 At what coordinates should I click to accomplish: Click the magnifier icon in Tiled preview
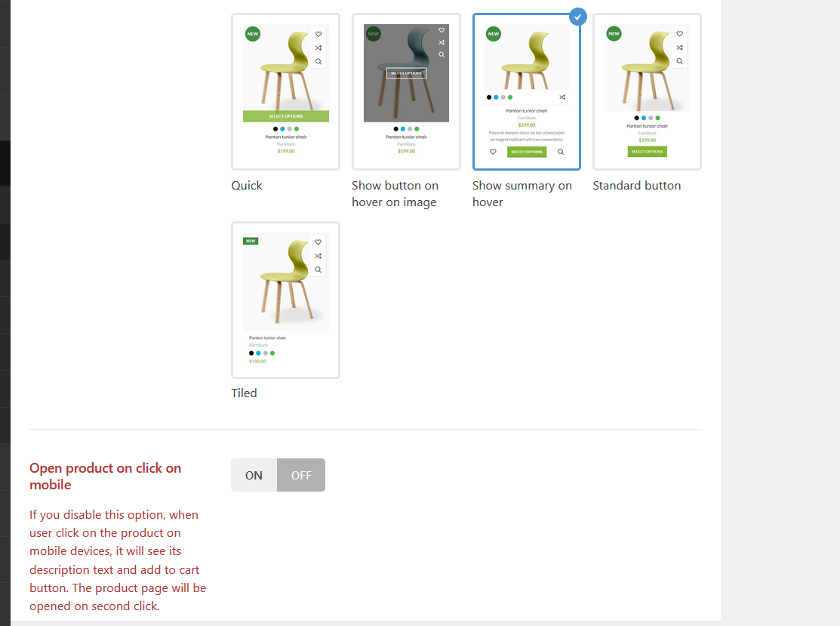tap(318, 270)
